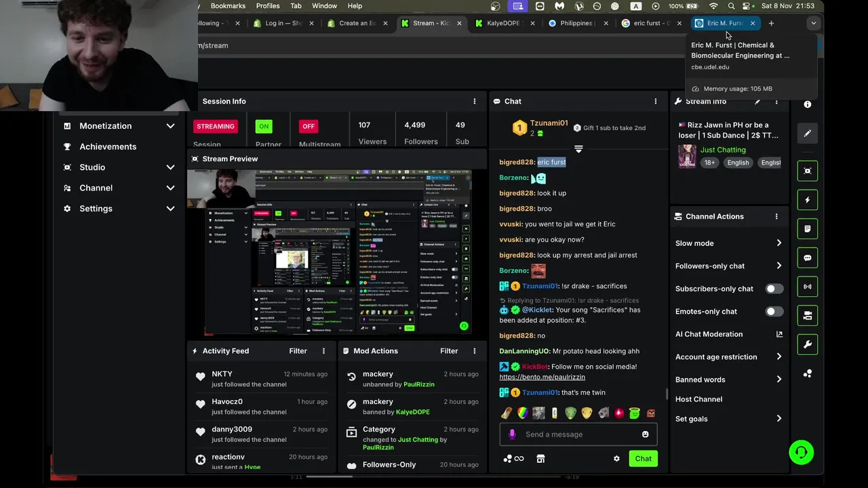Toggle the document mod actions icon in sidebar
868x488 pixels.
tap(808, 229)
